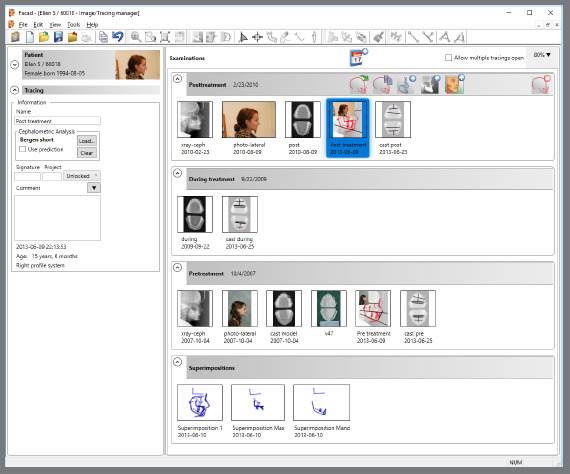The image size is (570, 474).
Task: Select the magnifier zoom tool
Action: pos(136,37)
